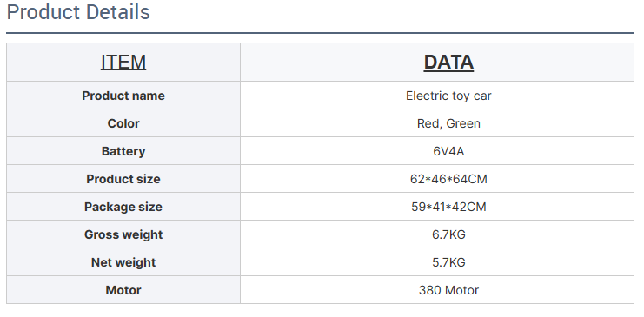Click the 59*41*42CM package value

(x=448, y=207)
